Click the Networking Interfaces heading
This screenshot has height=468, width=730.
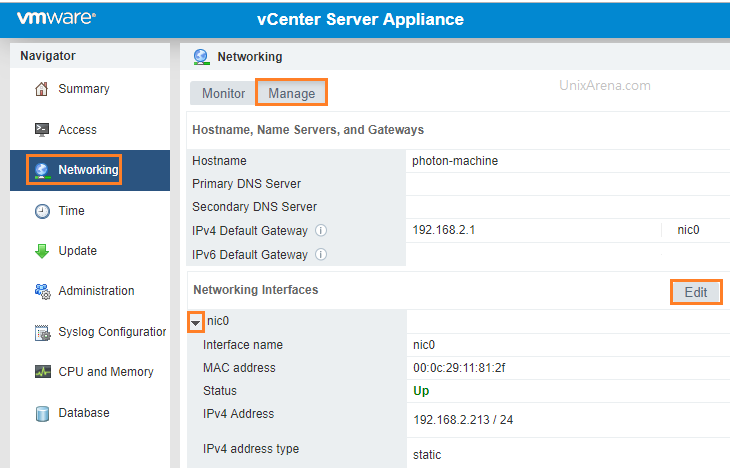pyautogui.click(x=256, y=290)
